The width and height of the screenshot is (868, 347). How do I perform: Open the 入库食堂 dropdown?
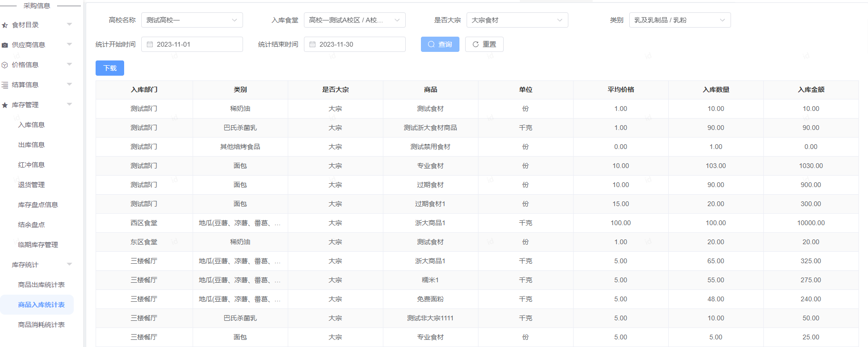pyautogui.click(x=355, y=20)
